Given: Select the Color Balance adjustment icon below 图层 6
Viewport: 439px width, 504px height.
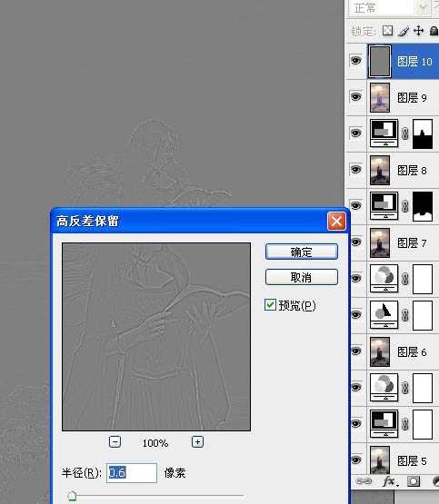Looking at the screenshot, I should (384, 388).
